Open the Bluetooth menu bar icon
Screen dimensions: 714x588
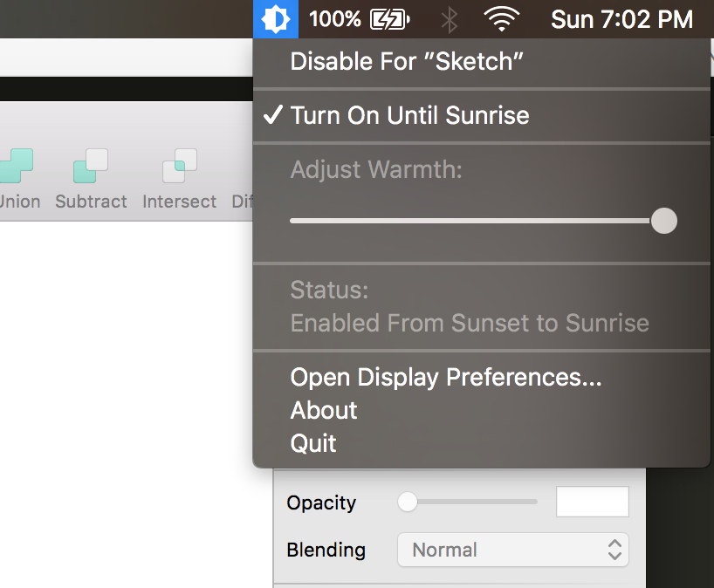pos(450,20)
